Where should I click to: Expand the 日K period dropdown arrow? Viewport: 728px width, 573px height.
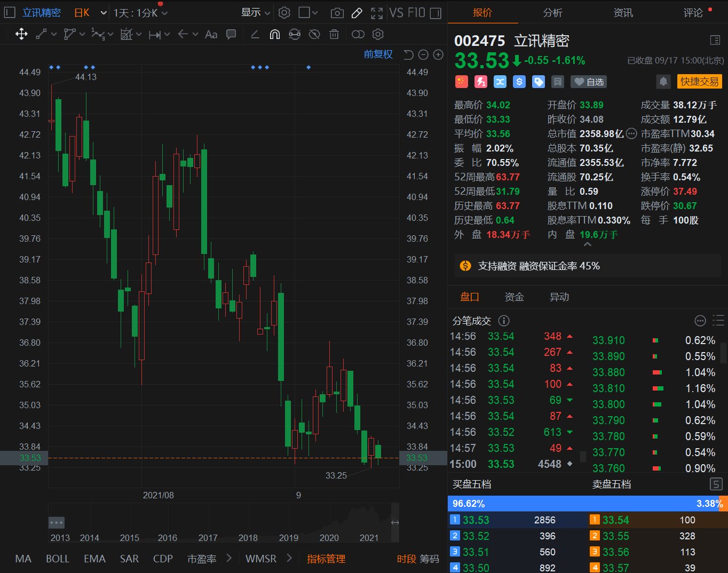pos(104,13)
